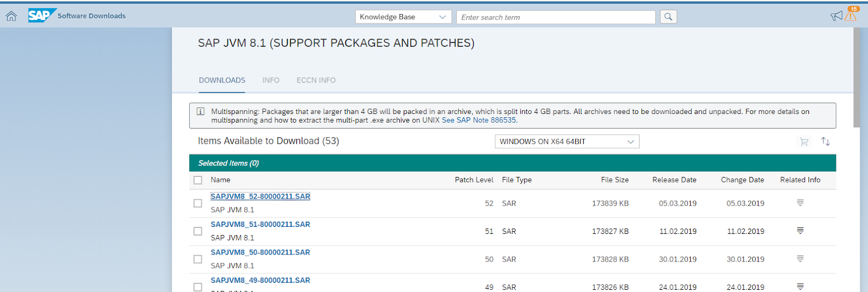This screenshot has width=868, height=292.
Task: Click the Related Info column header
Action: [800, 180]
